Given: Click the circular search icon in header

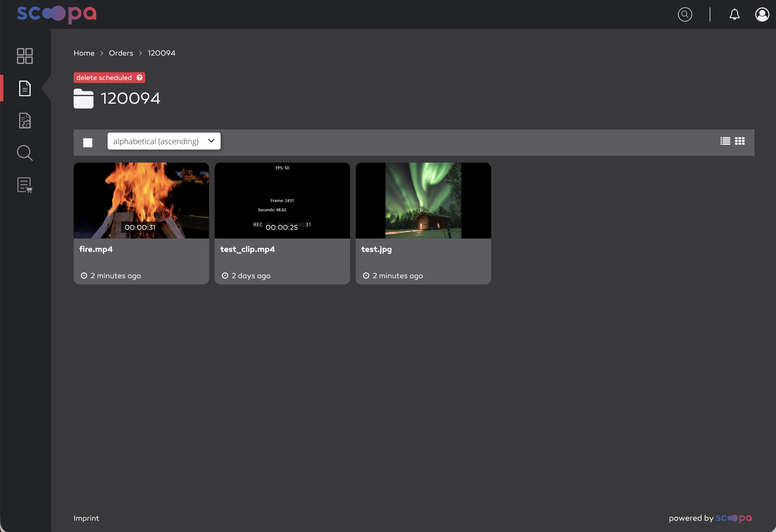Looking at the screenshot, I should 685,14.
